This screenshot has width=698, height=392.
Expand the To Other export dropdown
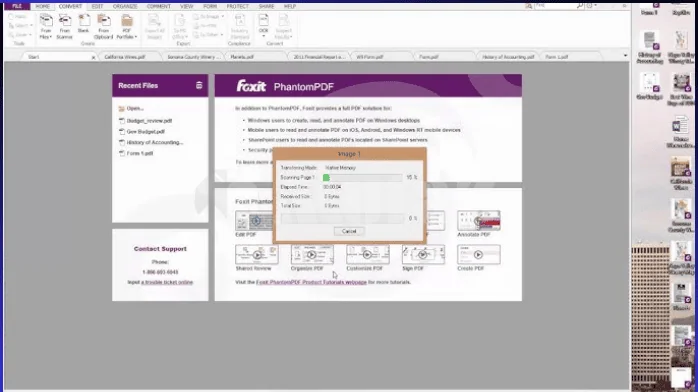pyautogui.click(x=208, y=35)
